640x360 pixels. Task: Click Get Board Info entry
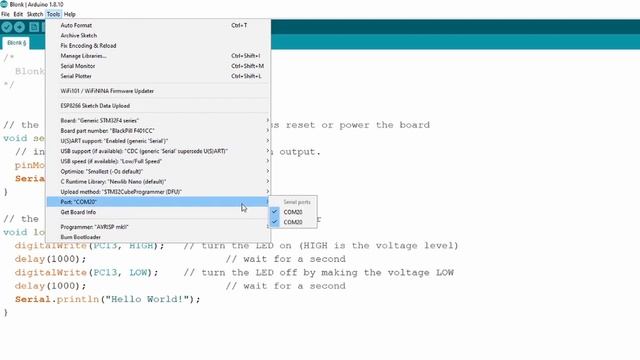tap(158, 212)
